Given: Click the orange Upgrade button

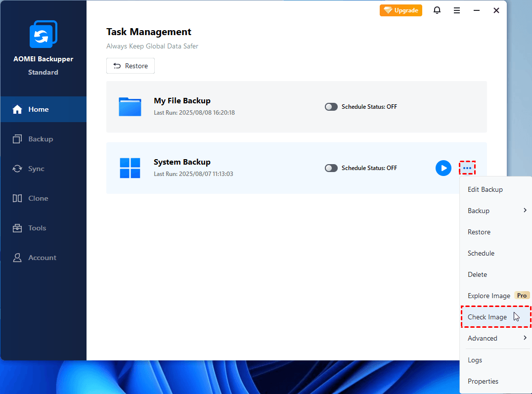Looking at the screenshot, I should coord(400,10).
